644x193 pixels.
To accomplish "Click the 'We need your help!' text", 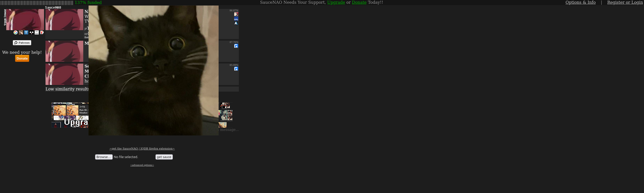I will coord(22,52).
